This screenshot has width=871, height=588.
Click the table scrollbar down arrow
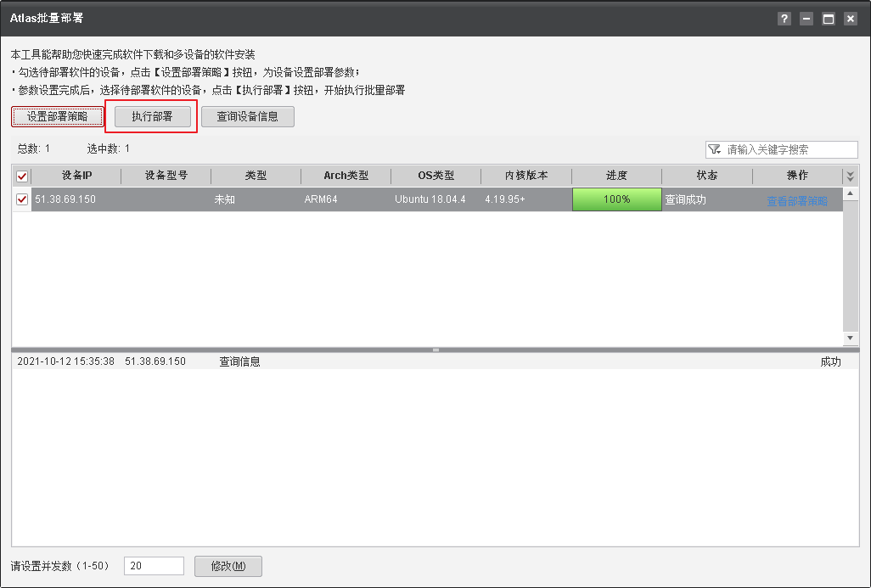[850, 338]
